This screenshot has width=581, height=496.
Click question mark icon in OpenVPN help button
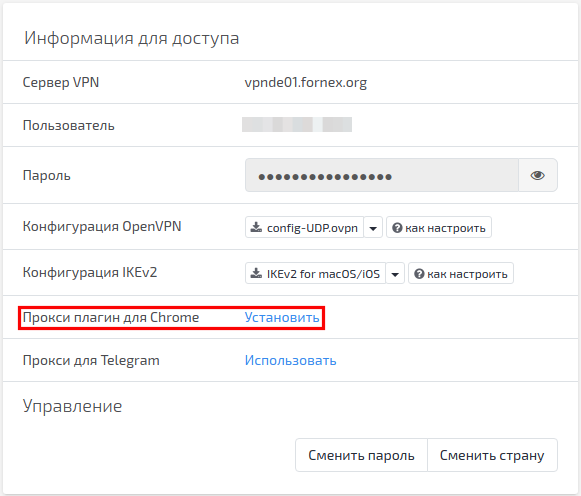point(397,228)
